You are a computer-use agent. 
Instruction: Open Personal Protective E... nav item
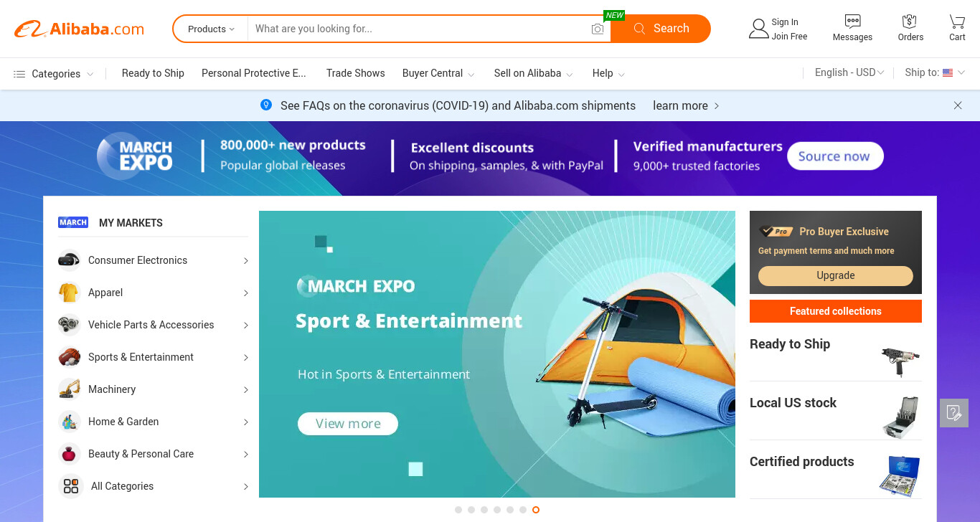click(x=254, y=73)
